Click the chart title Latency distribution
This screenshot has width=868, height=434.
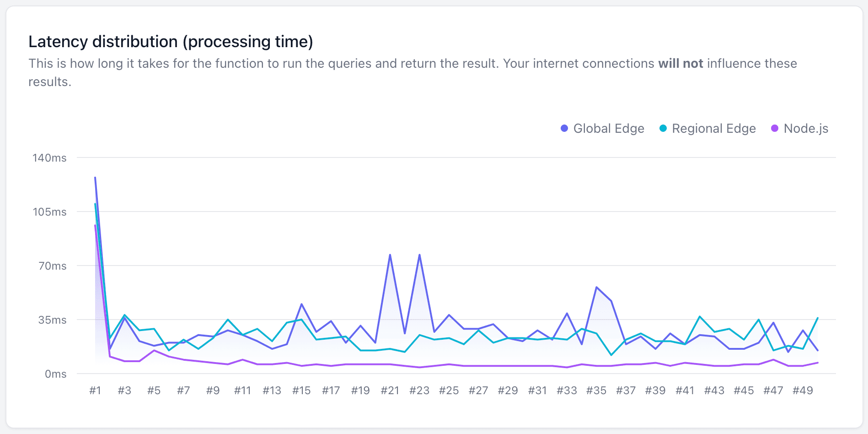click(171, 42)
